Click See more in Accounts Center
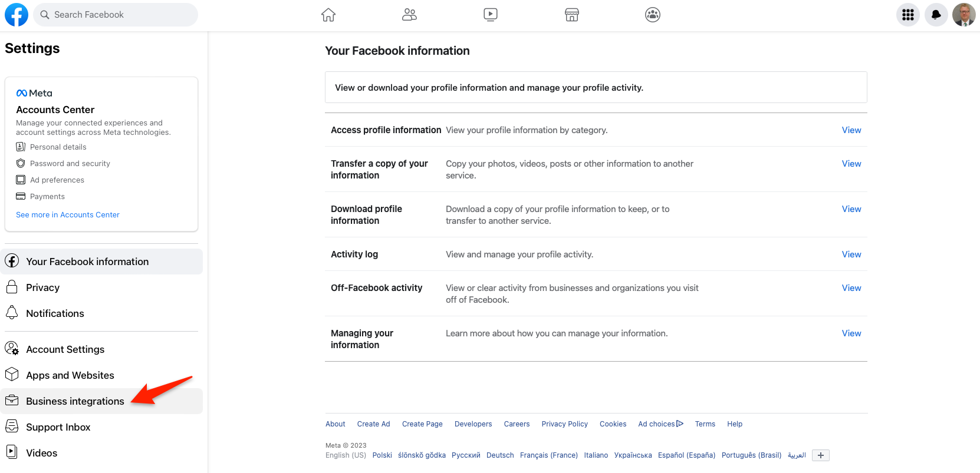 pyautogui.click(x=68, y=215)
